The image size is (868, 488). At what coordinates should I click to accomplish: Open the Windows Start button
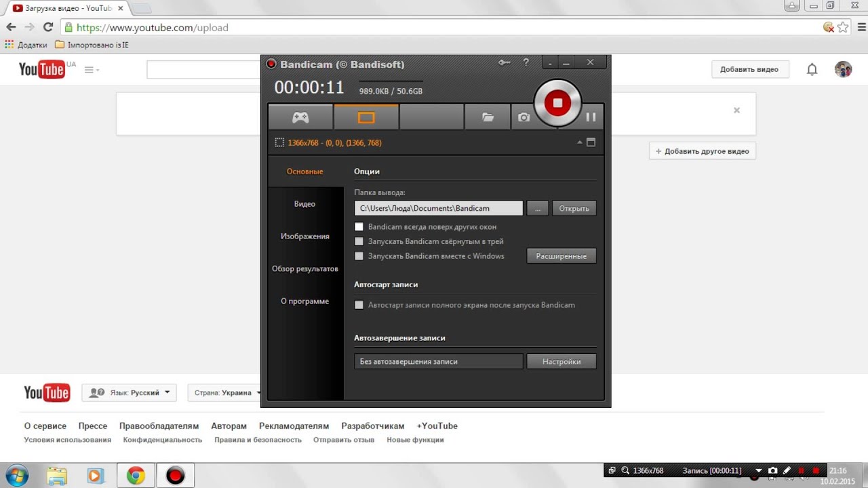tap(16, 476)
